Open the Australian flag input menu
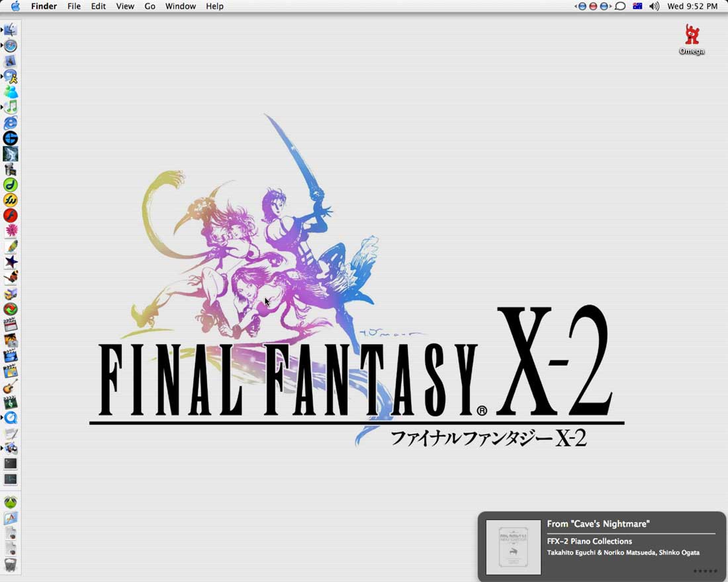This screenshot has width=728, height=582. pos(637,6)
